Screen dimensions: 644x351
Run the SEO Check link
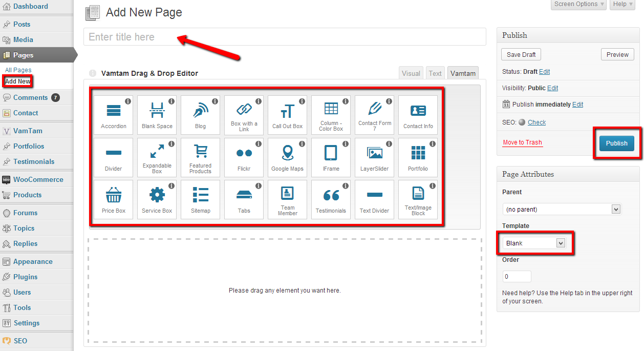pos(536,122)
